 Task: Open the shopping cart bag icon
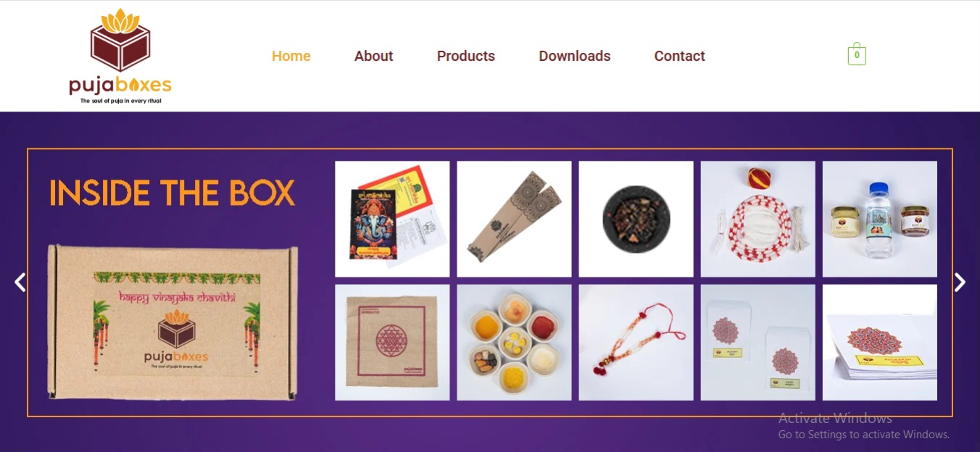[x=857, y=54]
